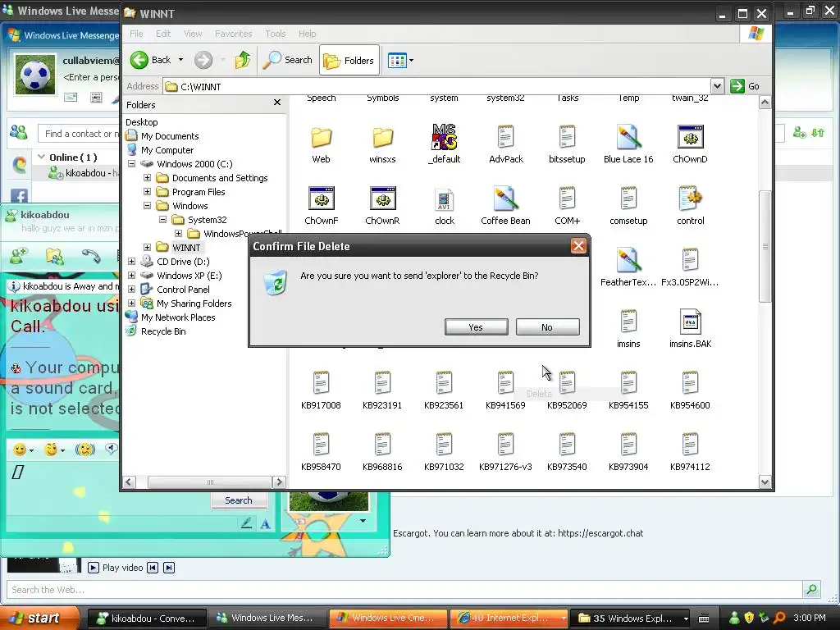Close the Folders pane
This screenshot has width=840, height=630.
point(277,103)
